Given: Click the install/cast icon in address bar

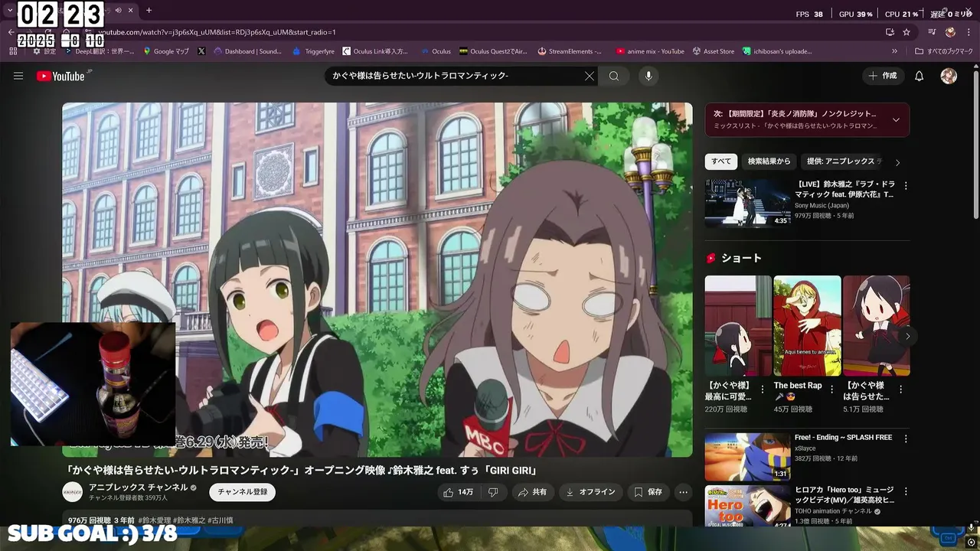Looking at the screenshot, I should tap(890, 32).
